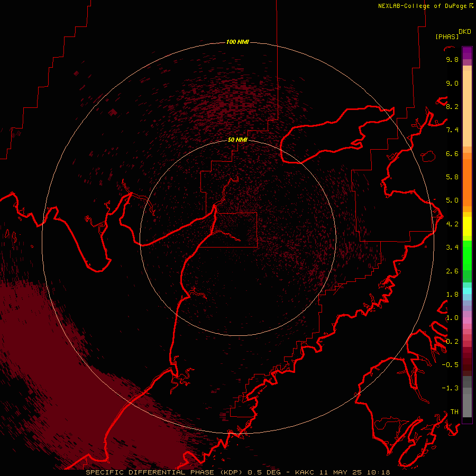Click the bright green band of color scale
This screenshot has width=476, height=476.
coord(467,255)
